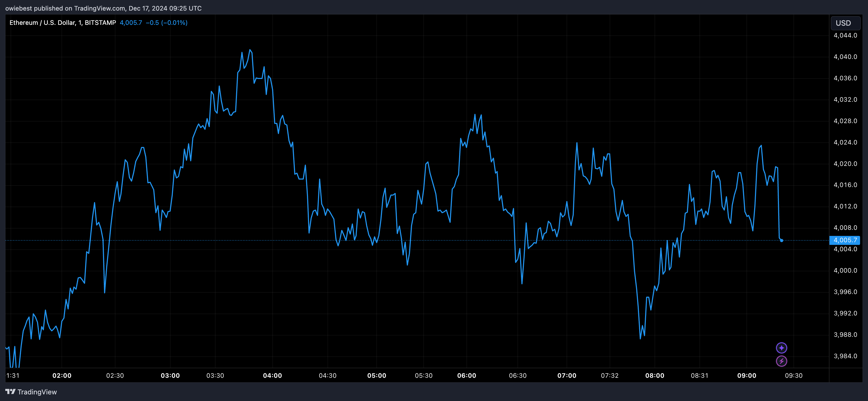868x401 pixels.
Task: Click the 4,044.0 price axis label
Action: coord(846,35)
